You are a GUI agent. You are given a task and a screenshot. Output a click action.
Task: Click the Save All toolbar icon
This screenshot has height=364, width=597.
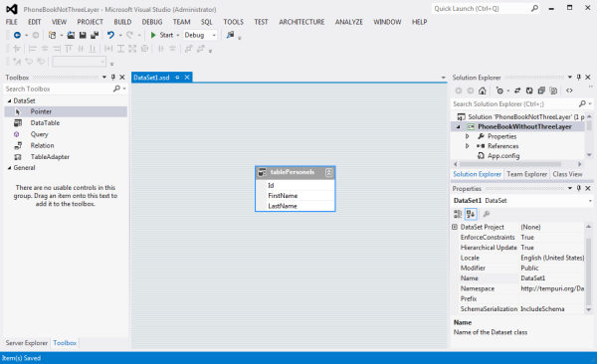[x=95, y=35]
